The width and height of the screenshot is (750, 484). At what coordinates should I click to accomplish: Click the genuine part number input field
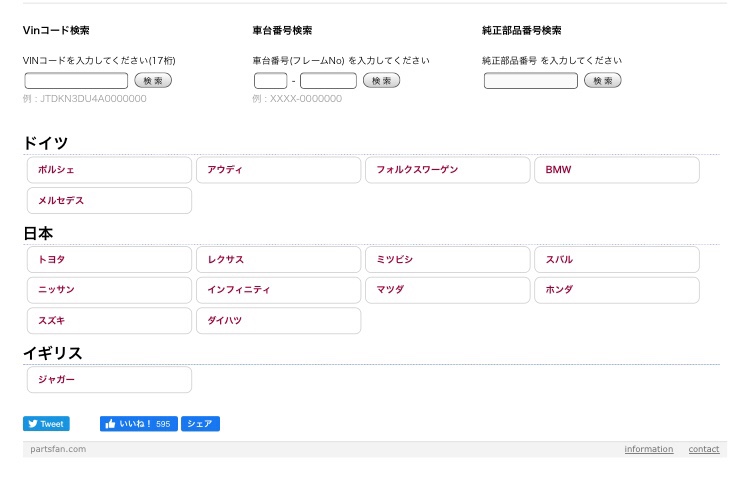coord(531,80)
